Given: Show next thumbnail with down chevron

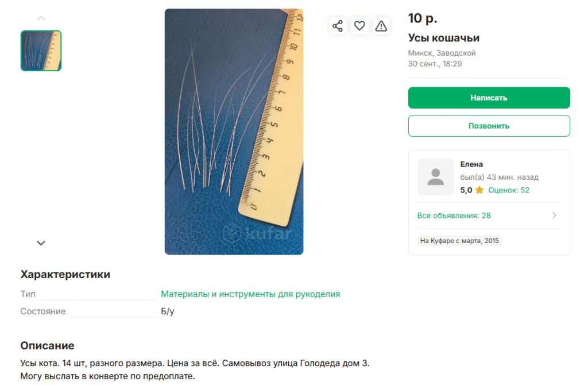Looking at the screenshot, I should click(41, 243).
